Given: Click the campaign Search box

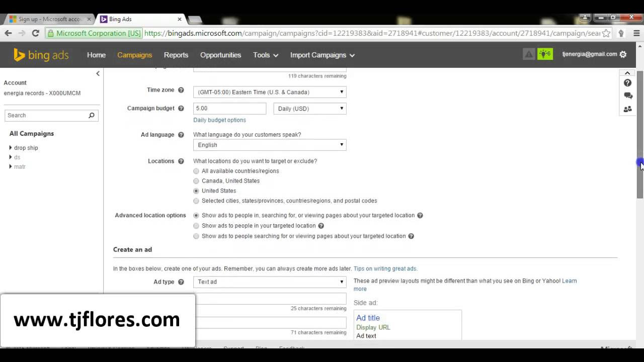Looking at the screenshot, I should point(51,115).
